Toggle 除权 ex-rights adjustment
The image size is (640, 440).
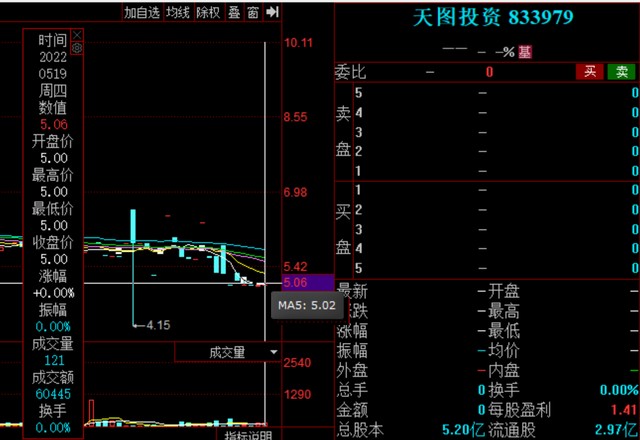click(x=208, y=12)
